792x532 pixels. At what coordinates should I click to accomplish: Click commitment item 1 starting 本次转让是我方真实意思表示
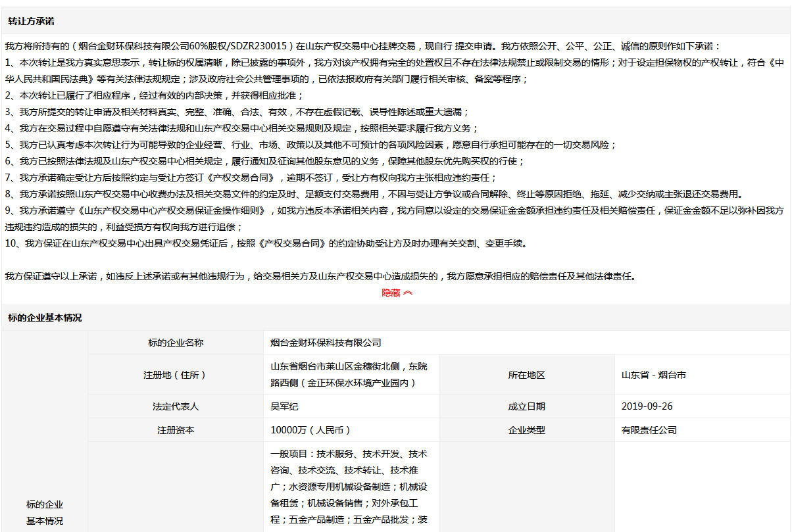(395, 71)
